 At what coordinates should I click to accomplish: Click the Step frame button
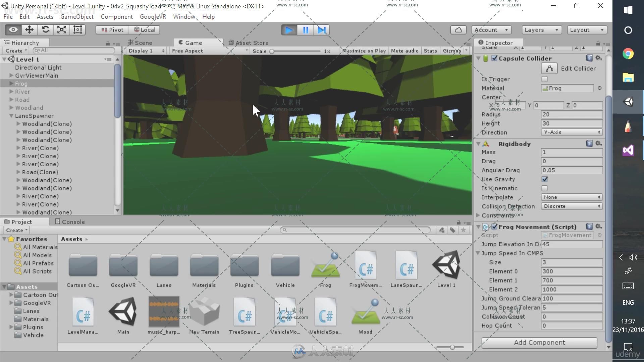pyautogui.click(x=321, y=30)
